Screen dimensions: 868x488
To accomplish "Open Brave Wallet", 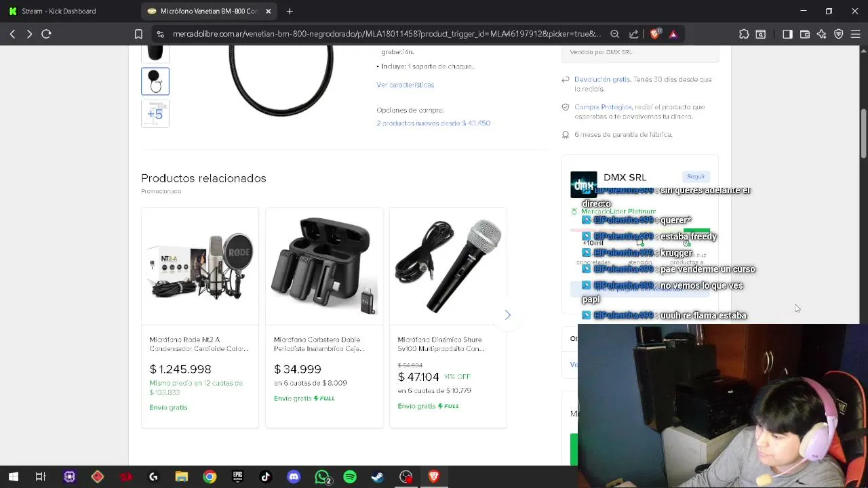I will point(805,34).
